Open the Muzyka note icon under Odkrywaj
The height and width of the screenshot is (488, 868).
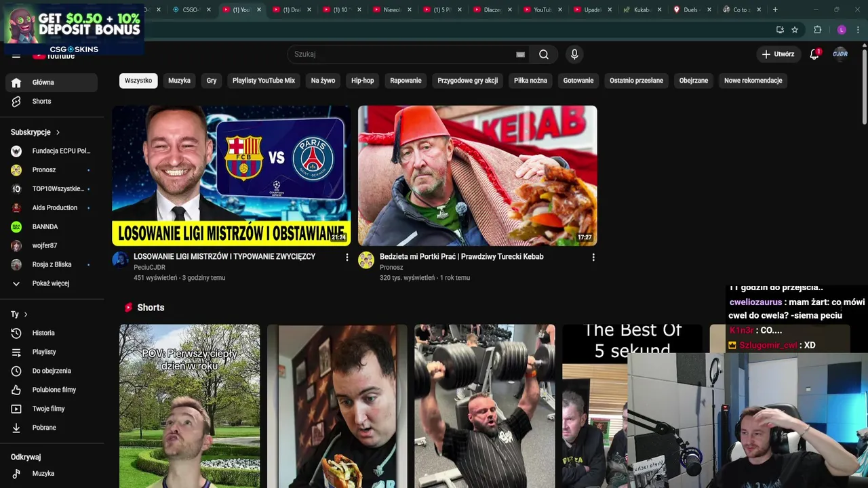tap(16, 474)
